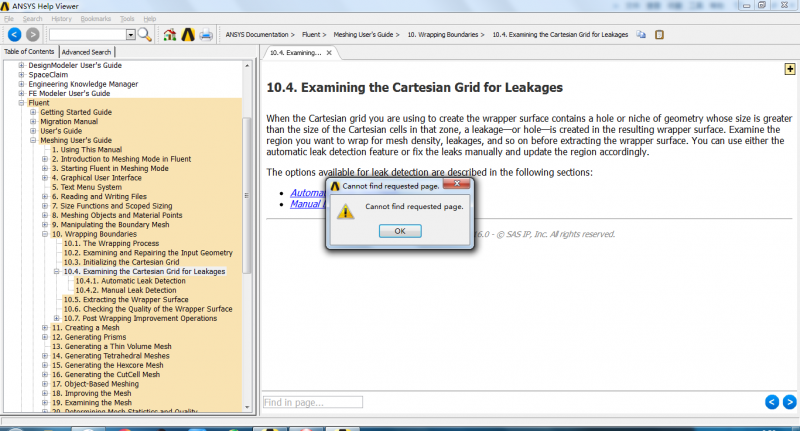Screen dimensions: 800x431
Task: Select the 10.4. Examining page tab
Action: pyautogui.click(x=296, y=53)
